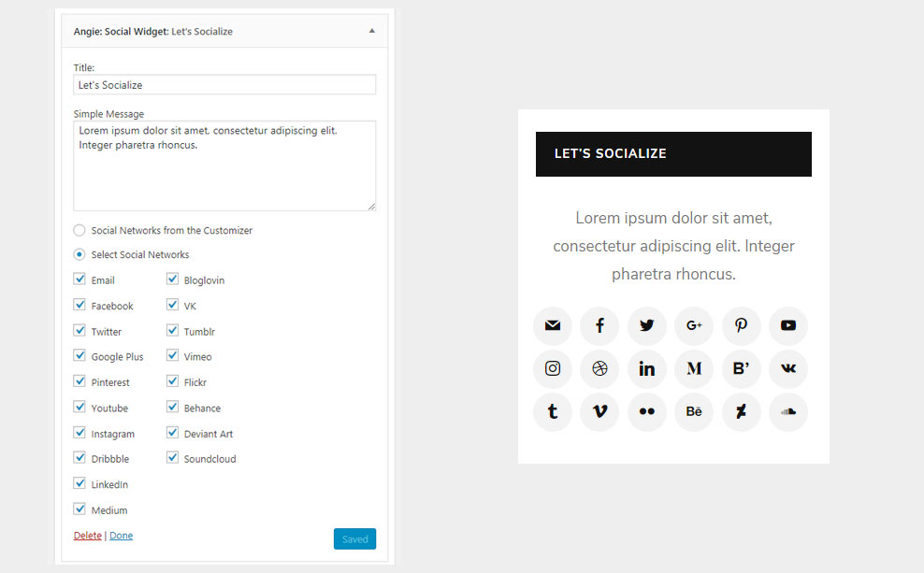
Task: Open the Pinterest social icon
Action: [x=741, y=325]
